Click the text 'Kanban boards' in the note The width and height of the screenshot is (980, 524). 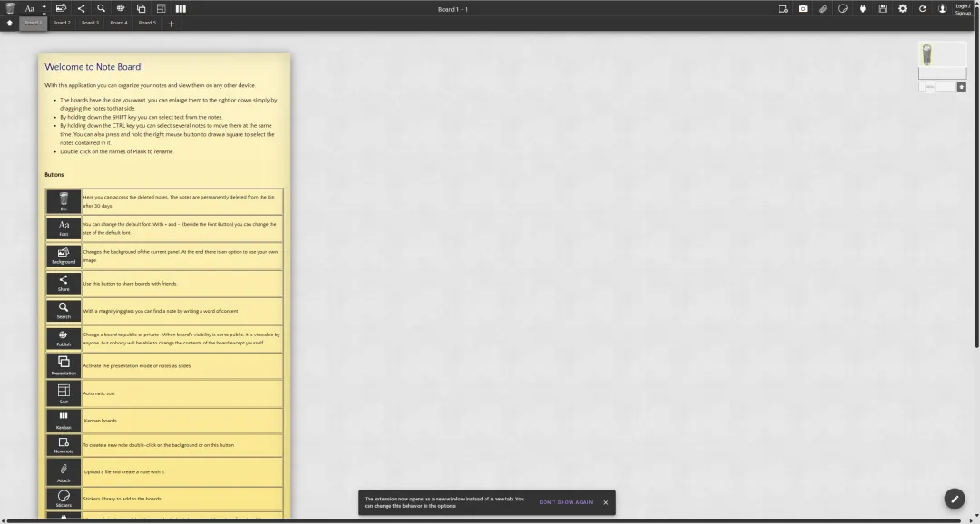[100, 421]
